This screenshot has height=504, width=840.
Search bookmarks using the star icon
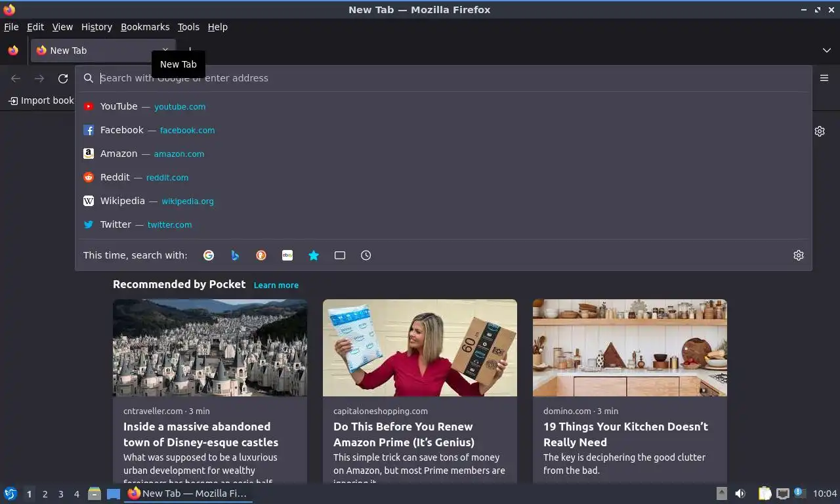point(314,255)
